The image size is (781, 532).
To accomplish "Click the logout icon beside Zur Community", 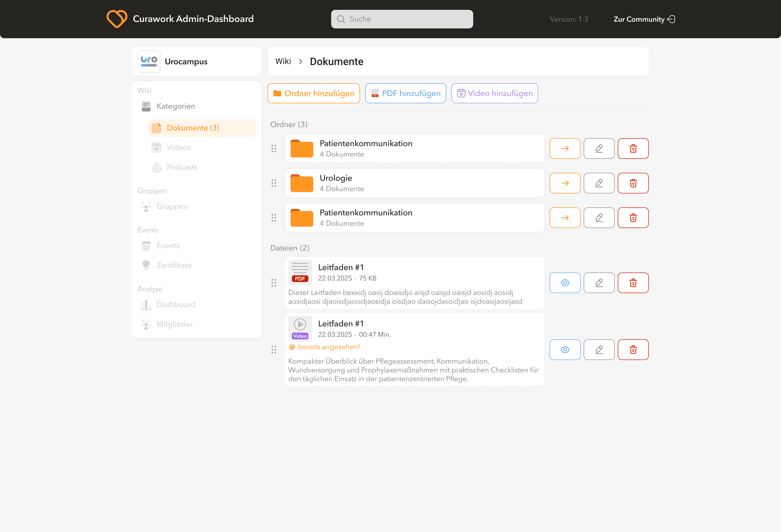I will click(x=671, y=19).
